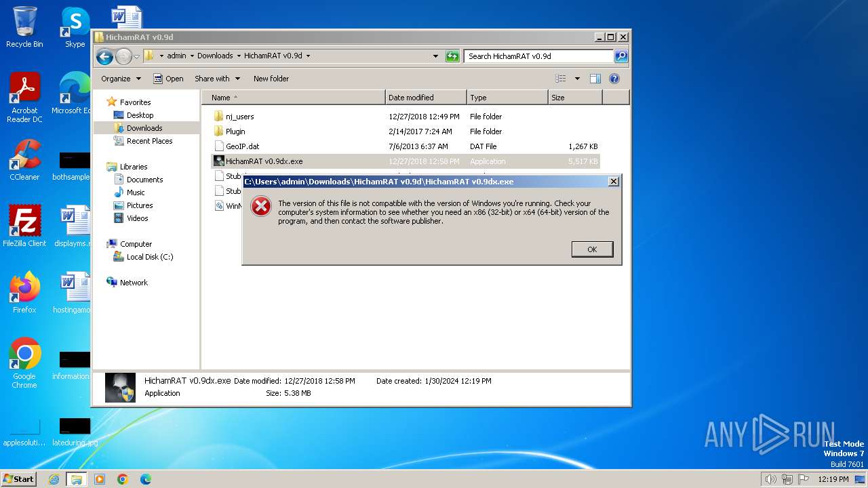
Task: Open recent pages dropdown arrow
Action: tap(136, 56)
